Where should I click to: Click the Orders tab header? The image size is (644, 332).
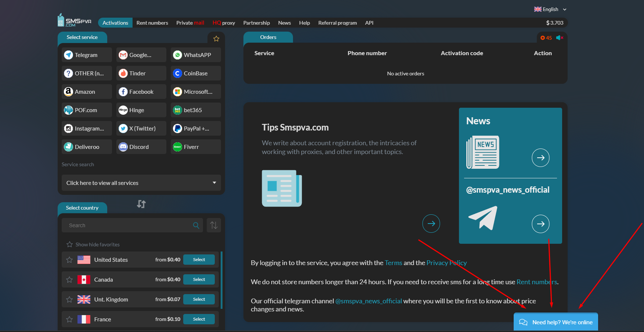268,37
